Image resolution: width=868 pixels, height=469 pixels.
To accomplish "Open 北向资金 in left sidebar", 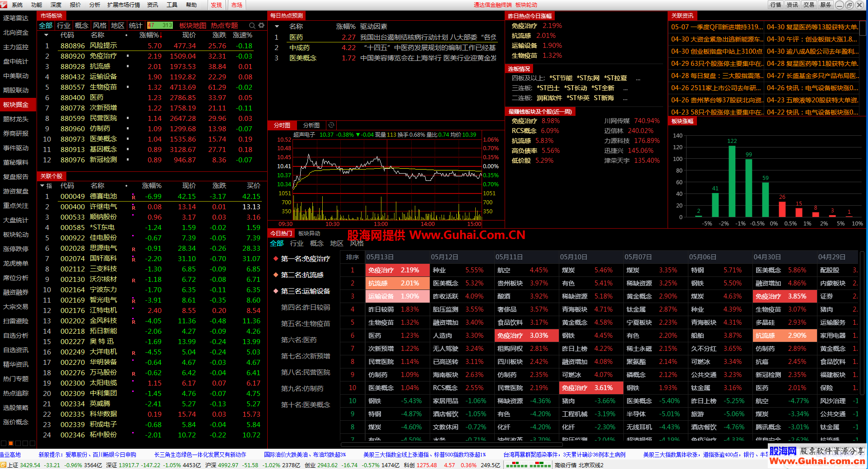I will [x=16, y=32].
